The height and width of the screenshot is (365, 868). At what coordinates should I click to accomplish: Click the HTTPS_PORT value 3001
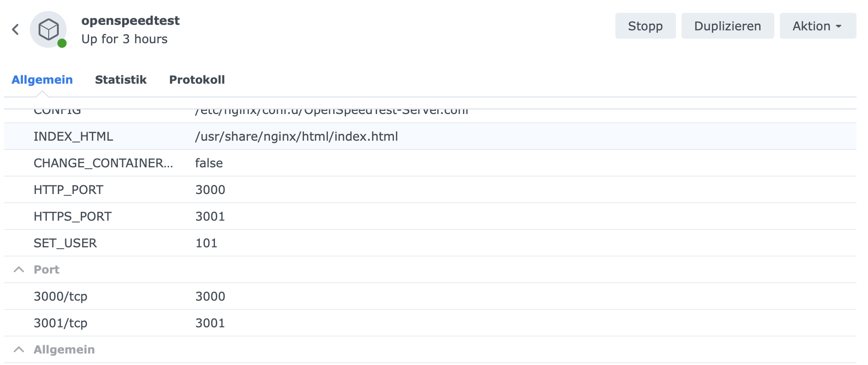[210, 217]
